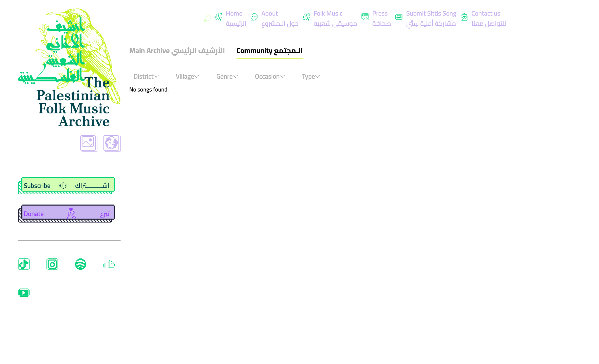Focus the search input field
Viewport: 599px width, 364px height.
pos(164,18)
